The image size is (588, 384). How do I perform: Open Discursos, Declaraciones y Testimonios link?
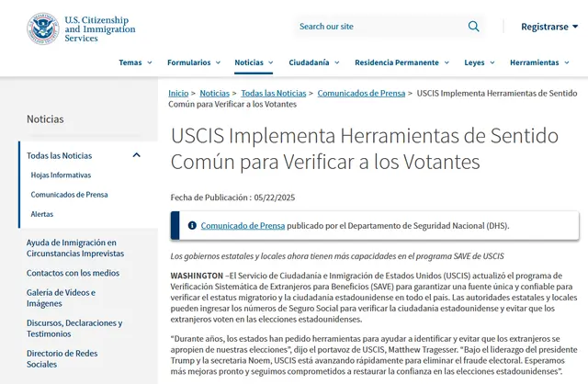(74, 328)
